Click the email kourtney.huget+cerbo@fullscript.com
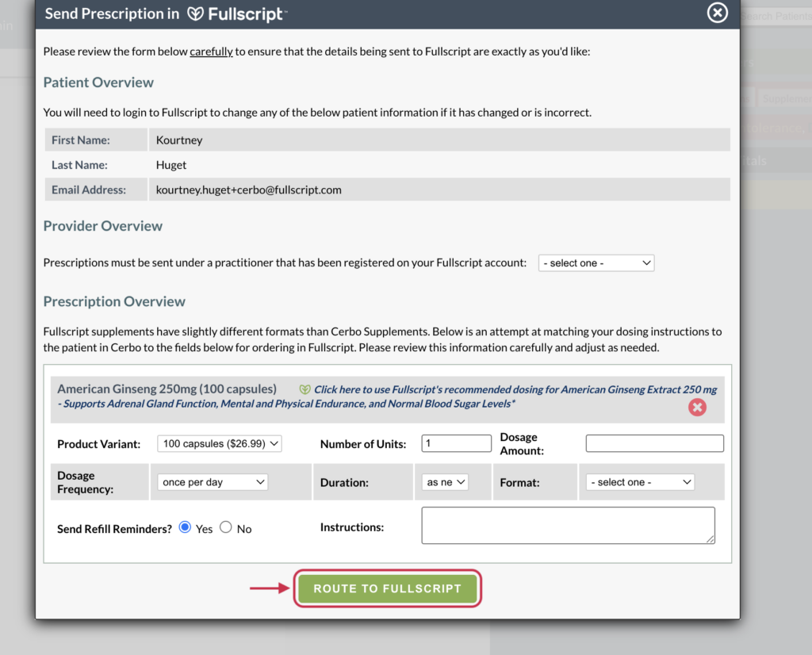 point(248,190)
